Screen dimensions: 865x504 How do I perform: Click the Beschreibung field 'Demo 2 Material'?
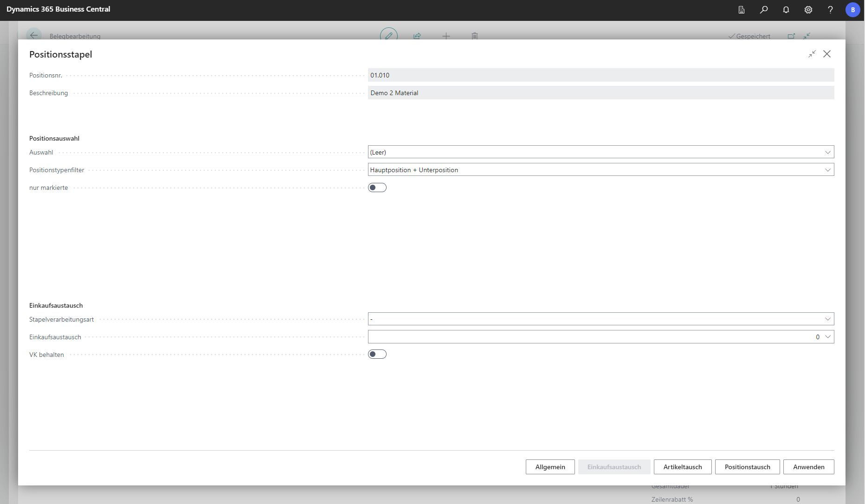(600, 93)
